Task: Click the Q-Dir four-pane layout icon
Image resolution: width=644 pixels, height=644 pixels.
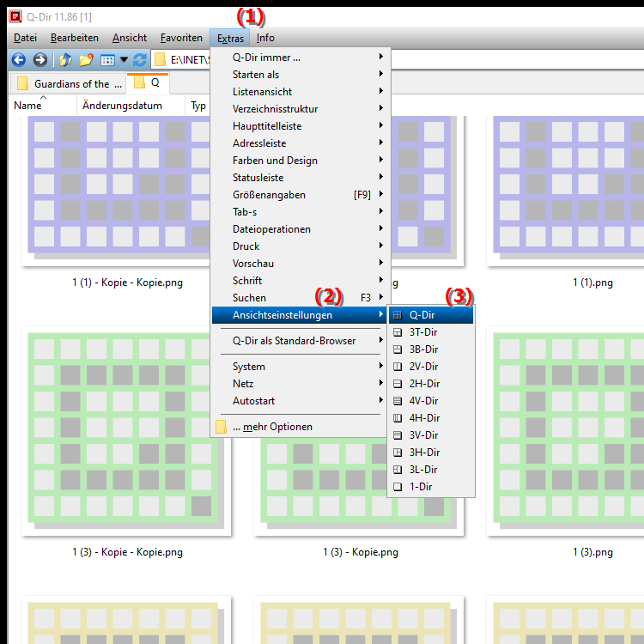Action: 398,315
